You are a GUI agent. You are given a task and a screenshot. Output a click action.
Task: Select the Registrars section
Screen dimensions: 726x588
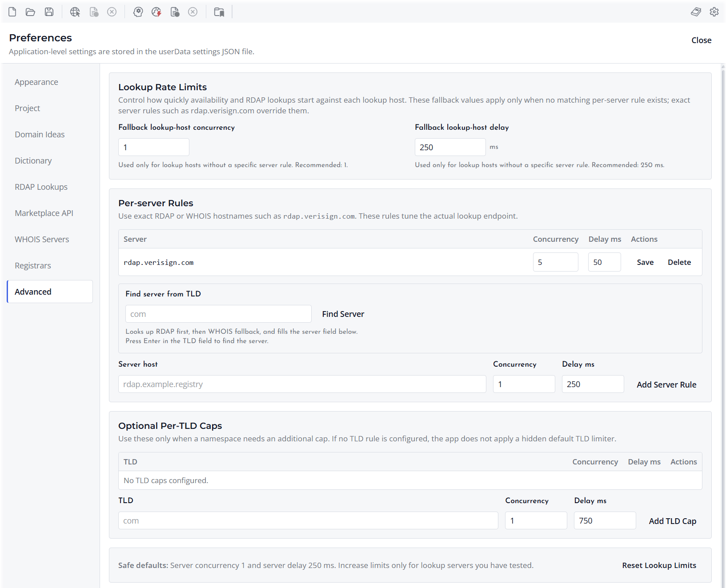click(50, 266)
